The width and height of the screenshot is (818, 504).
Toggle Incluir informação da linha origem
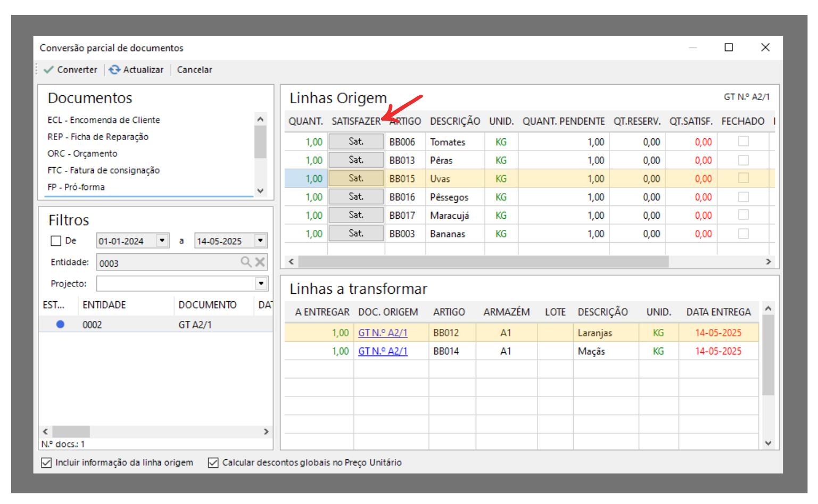click(x=47, y=462)
